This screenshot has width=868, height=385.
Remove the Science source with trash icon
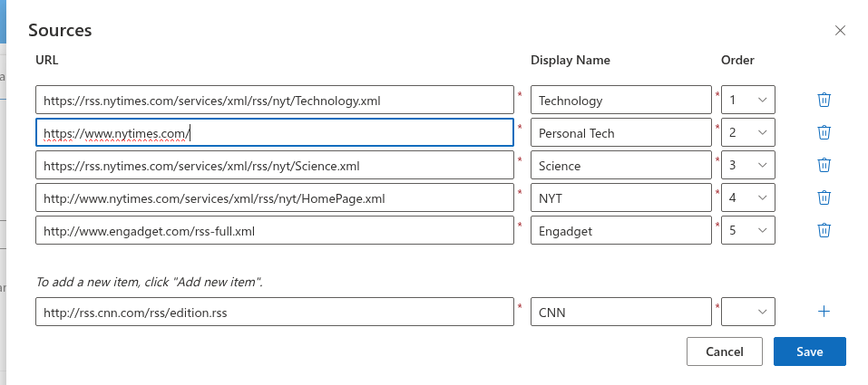pos(824,165)
